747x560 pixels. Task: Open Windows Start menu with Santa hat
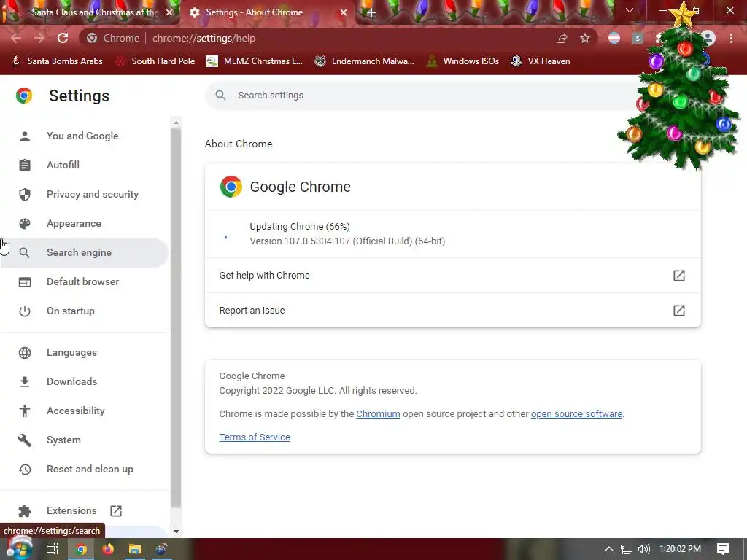[19, 548]
